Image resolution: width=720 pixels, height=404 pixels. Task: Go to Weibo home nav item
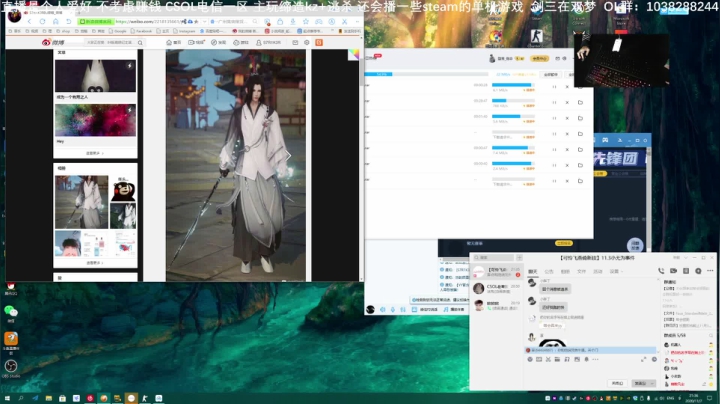click(x=174, y=42)
